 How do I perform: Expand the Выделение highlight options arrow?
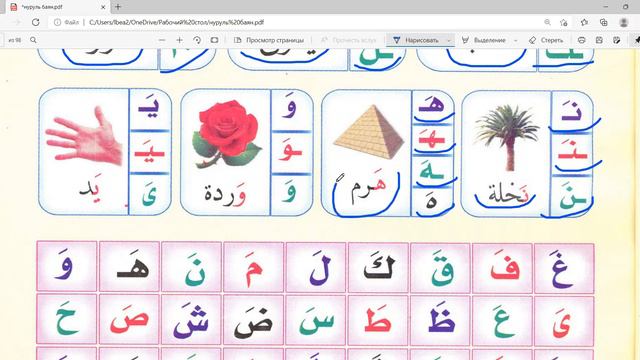[x=515, y=40]
